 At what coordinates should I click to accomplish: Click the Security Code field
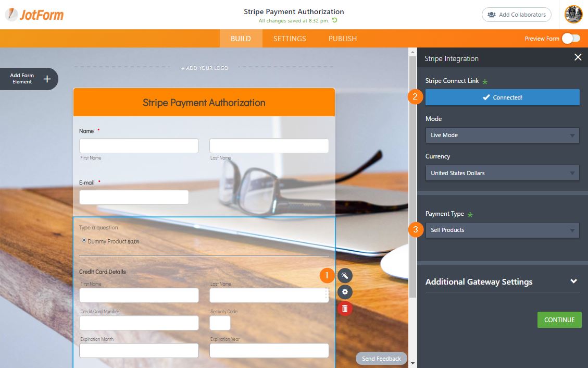tap(220, 323)
